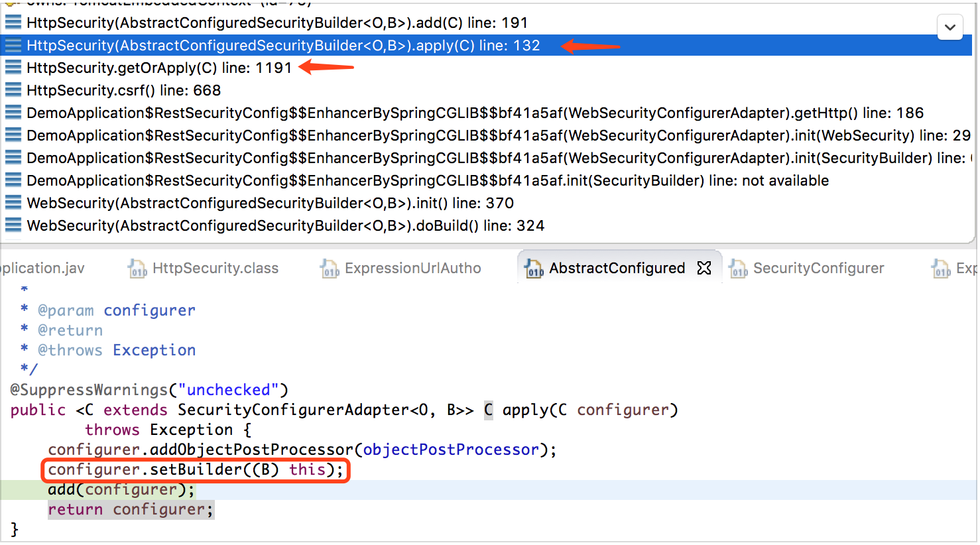This screenshot has height=545, width=980.
Task: Click stack frame icon for HttpSecurity.csrf() line 668
Action: tap(13, 90)
